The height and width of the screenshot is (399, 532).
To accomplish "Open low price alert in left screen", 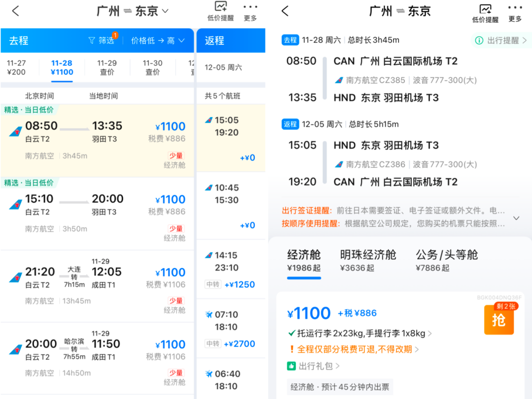I will coord(221,11).
